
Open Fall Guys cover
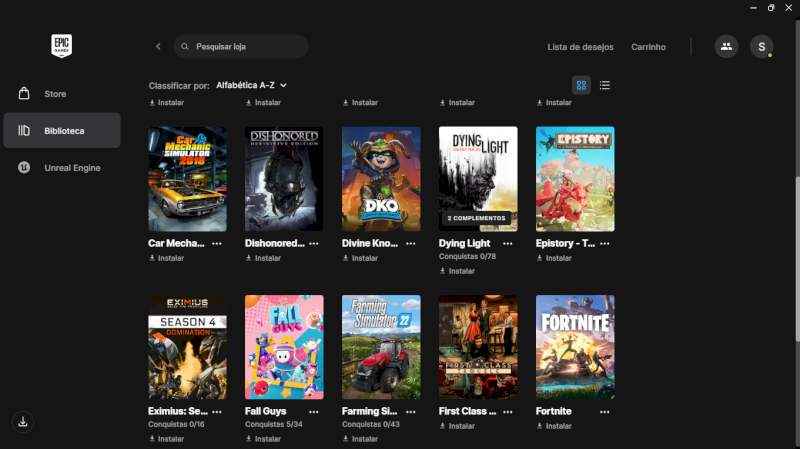[284, 347]
